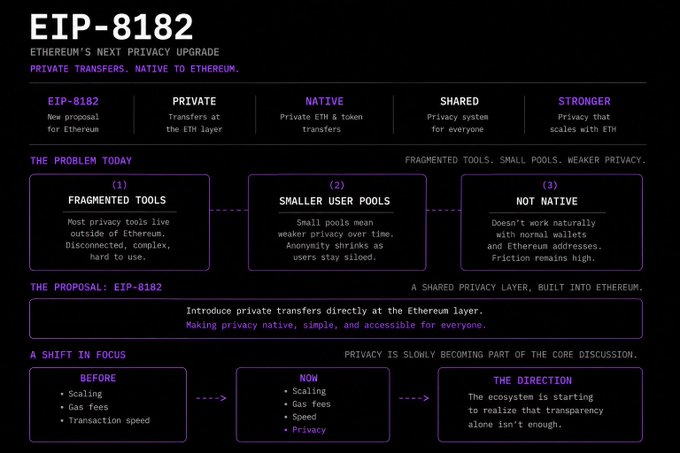Click the FRAGMENTED TOOLS card title
The height and width of the screenshot is (453, 680).
tap(117, 200)
